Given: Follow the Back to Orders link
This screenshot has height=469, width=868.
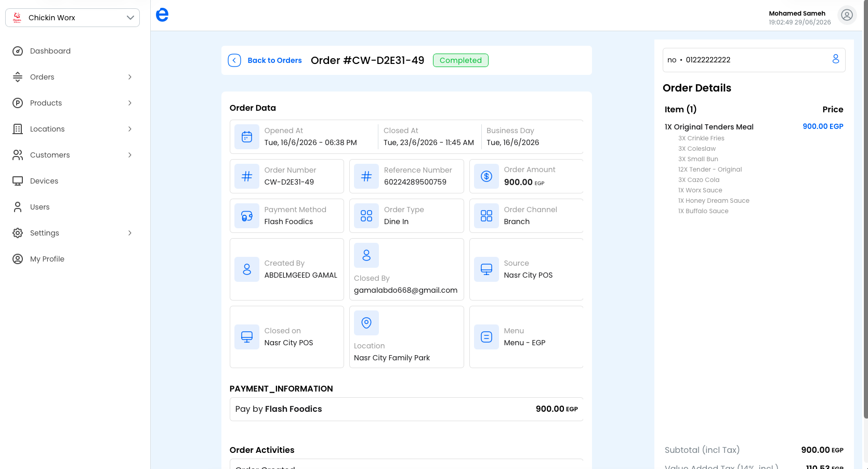Looking at the screenshot, I should coord(274,60).
